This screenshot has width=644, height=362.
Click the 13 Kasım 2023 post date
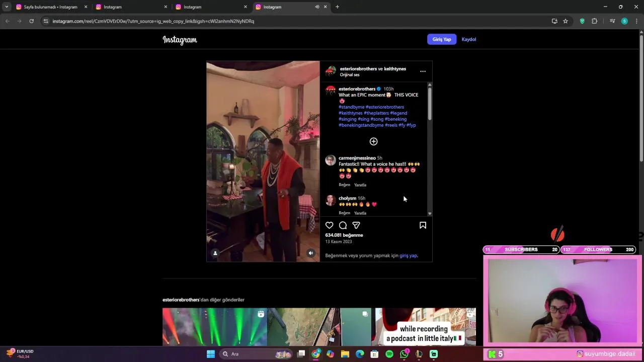tap(339, 242)
